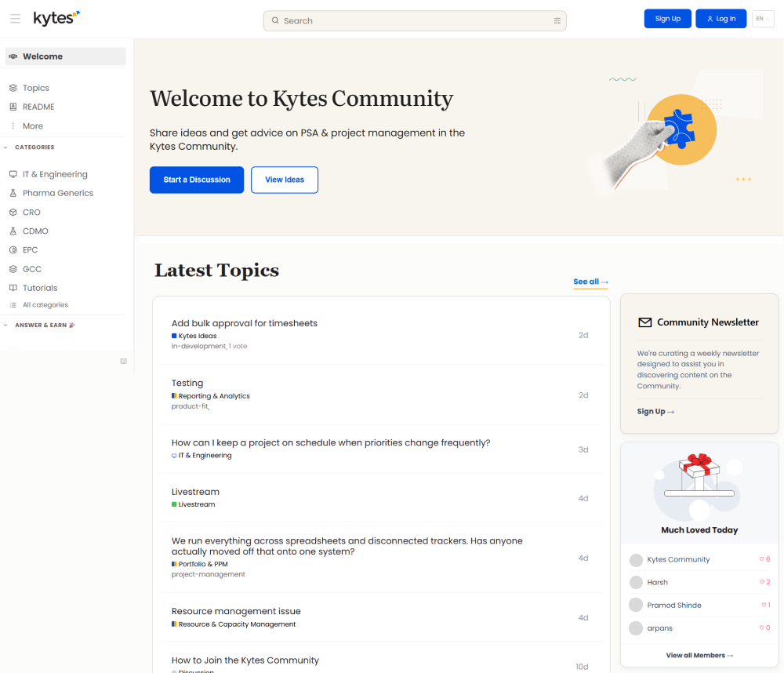Click See all latest topics link
This screenshot has width=784, height=673.
point(590,282)
